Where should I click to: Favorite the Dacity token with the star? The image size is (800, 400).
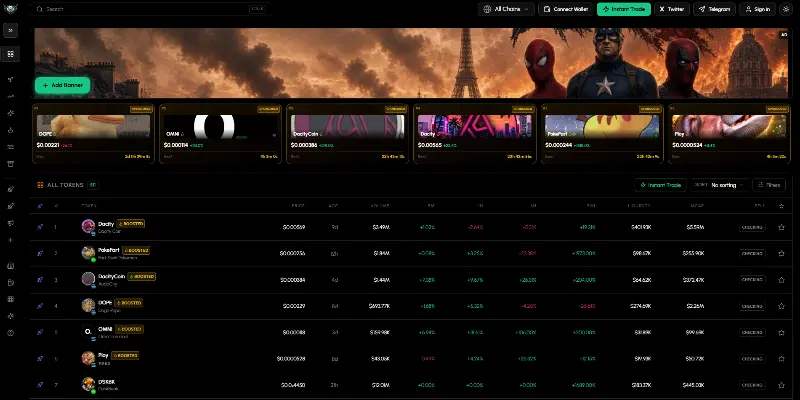(781, 227)
